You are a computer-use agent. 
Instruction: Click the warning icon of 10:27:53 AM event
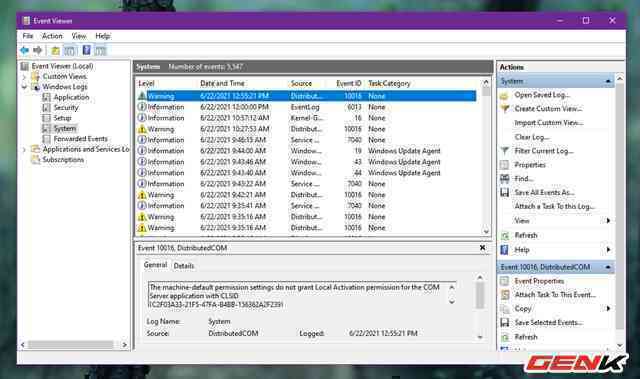click(x=142, y=129)
